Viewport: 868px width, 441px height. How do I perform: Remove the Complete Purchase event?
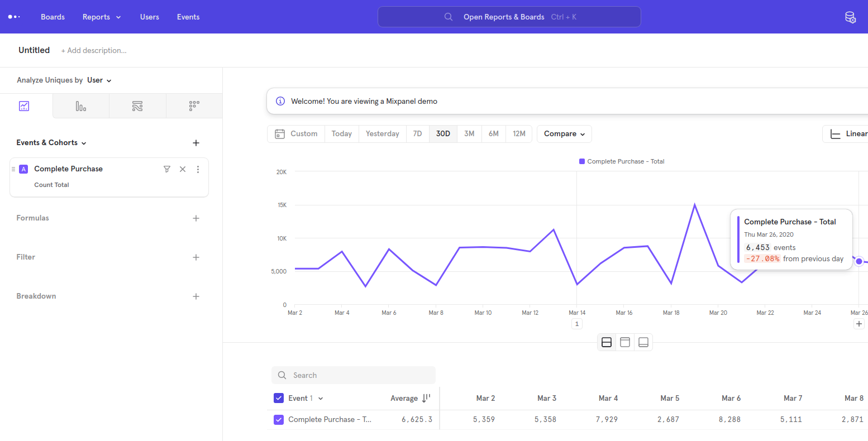[x=183, y=169]
